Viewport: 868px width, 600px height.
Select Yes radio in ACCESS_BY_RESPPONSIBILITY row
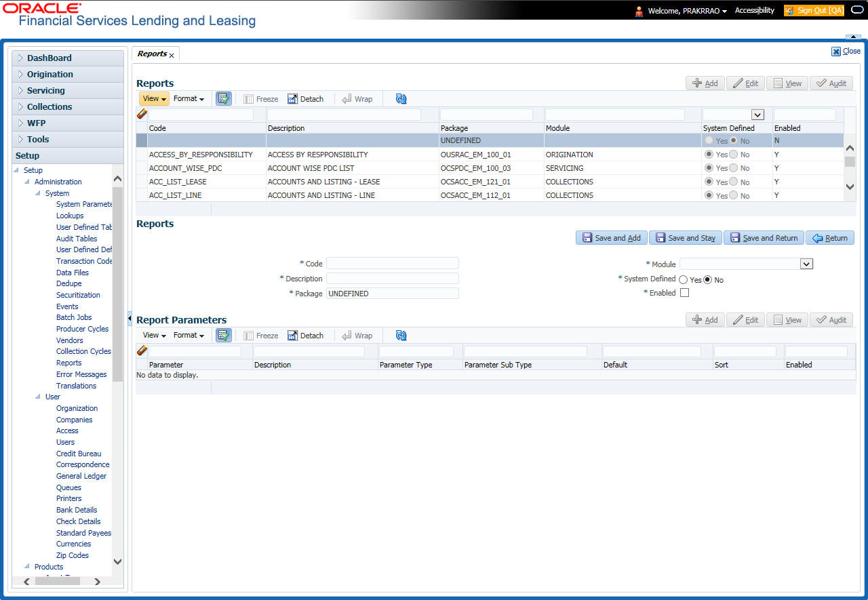710,155
